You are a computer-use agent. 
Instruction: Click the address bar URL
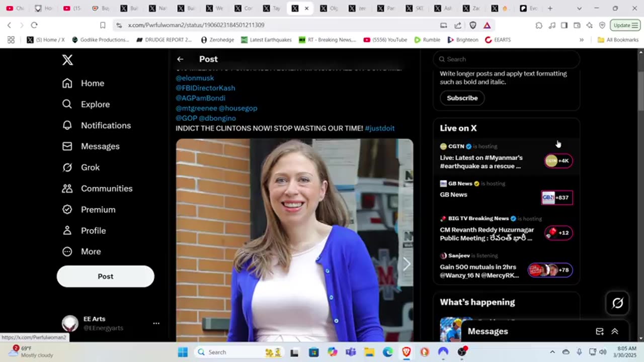196,25
